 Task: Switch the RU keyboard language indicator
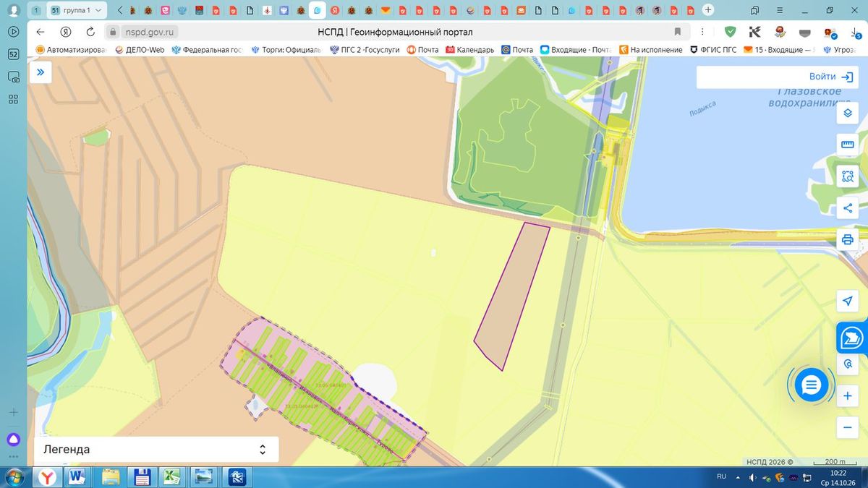click(721, 476)
